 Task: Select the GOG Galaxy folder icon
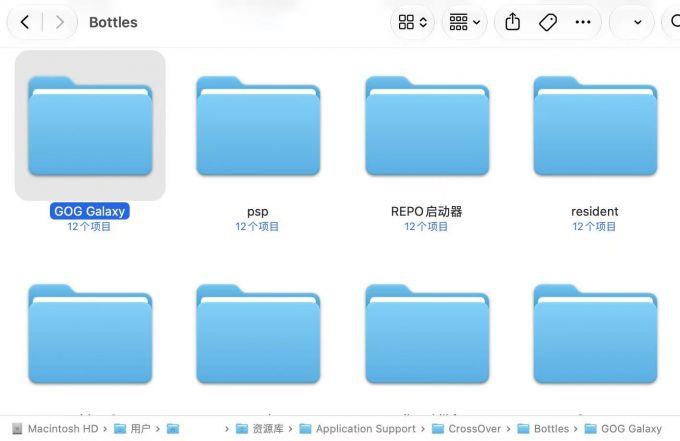(x=90, y=126)
